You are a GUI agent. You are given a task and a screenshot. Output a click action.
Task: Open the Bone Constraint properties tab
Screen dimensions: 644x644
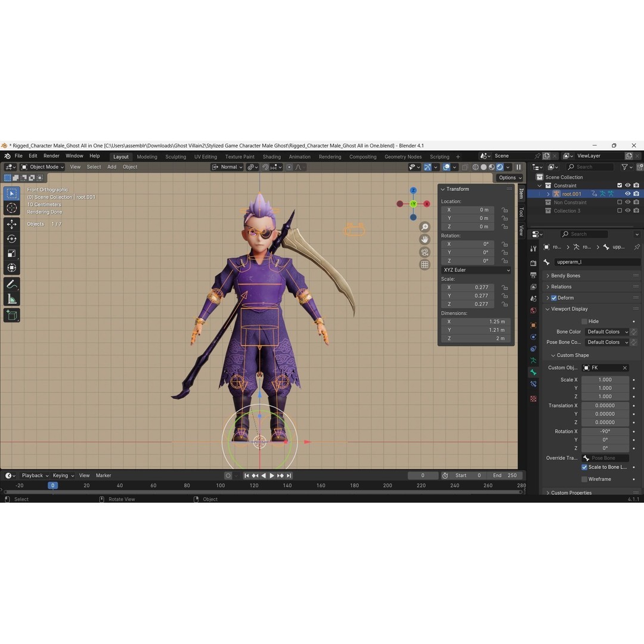click(x=533, y=384)
